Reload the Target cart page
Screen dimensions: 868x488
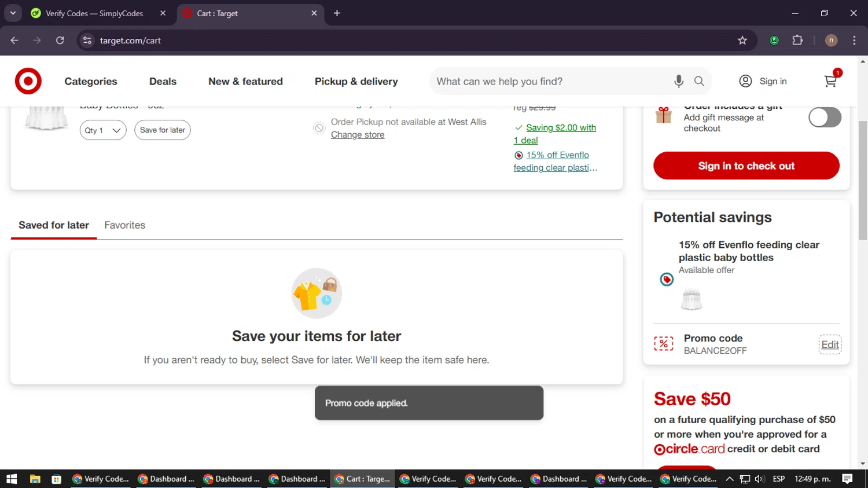(60, 41)
